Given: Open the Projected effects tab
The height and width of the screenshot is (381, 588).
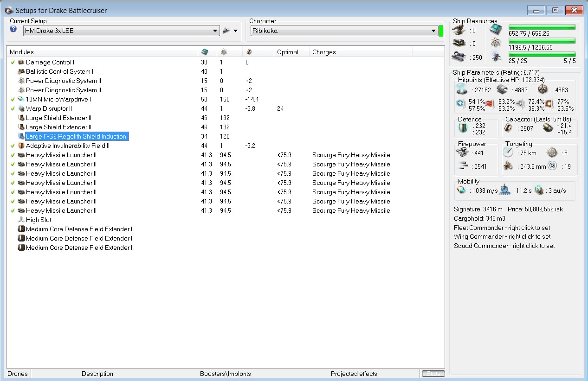Looking at the screenshot, I should (354, 374).
